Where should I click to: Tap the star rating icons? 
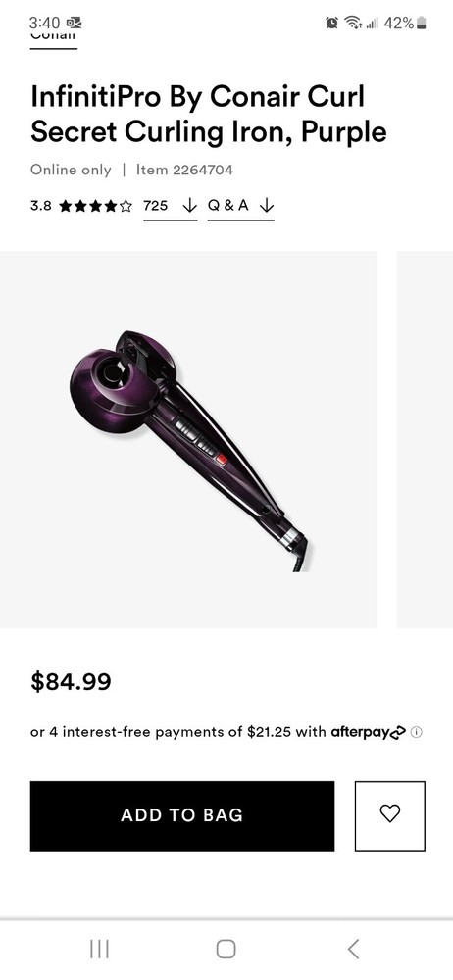[x=96, y=206]
